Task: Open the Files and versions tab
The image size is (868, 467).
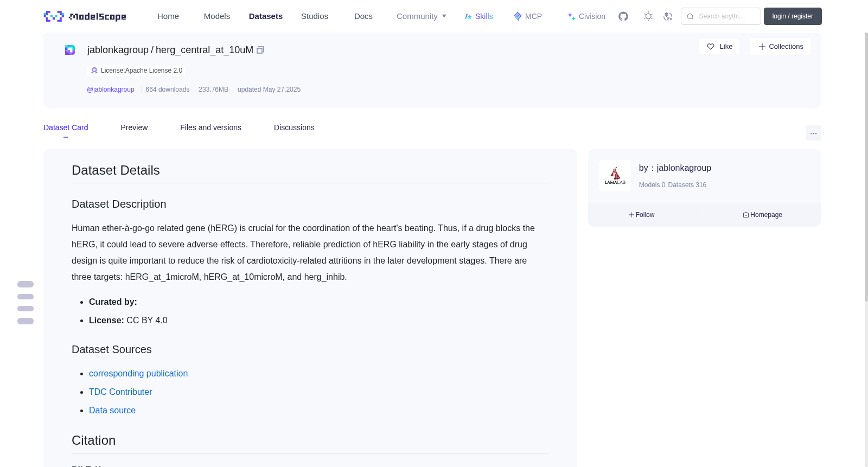Action: (210, 127)
